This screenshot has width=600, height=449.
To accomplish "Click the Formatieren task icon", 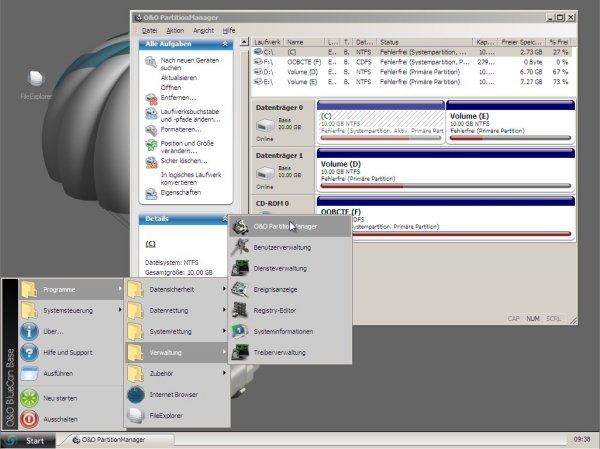I will coord(151,131).
